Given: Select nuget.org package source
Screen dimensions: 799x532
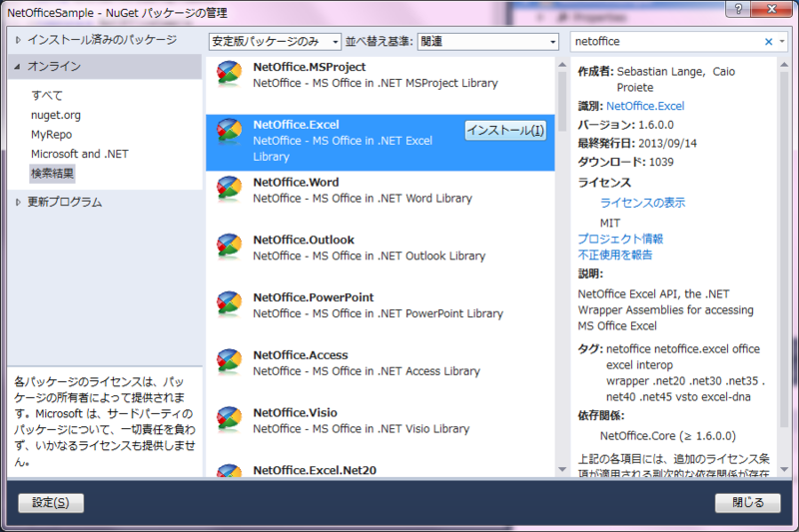Looking at the screenshot, I should [56, 115].
